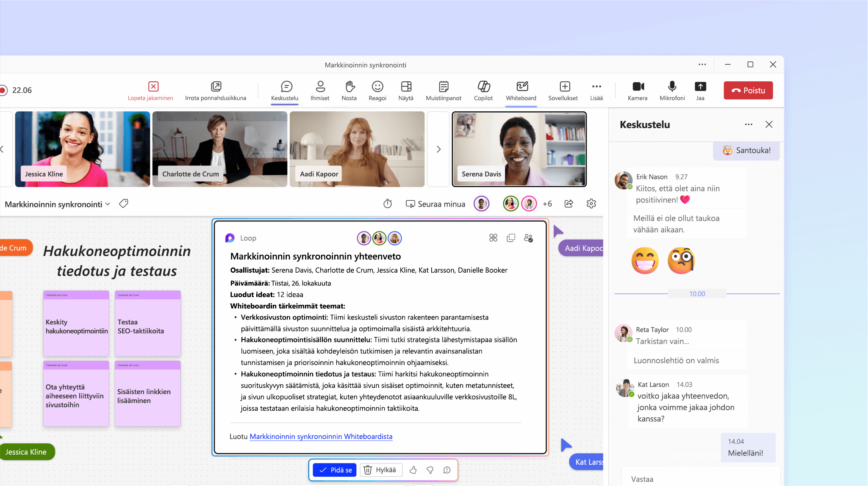Switch to the Keskustelu (Chat) tab

tap(284, 90)
